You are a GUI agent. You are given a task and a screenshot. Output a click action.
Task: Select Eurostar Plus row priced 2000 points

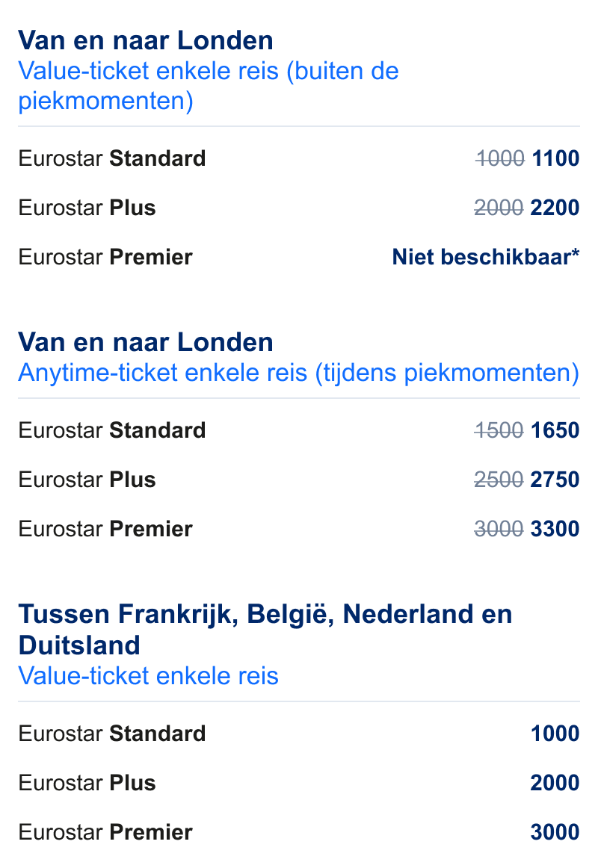(x=299, y=783)
